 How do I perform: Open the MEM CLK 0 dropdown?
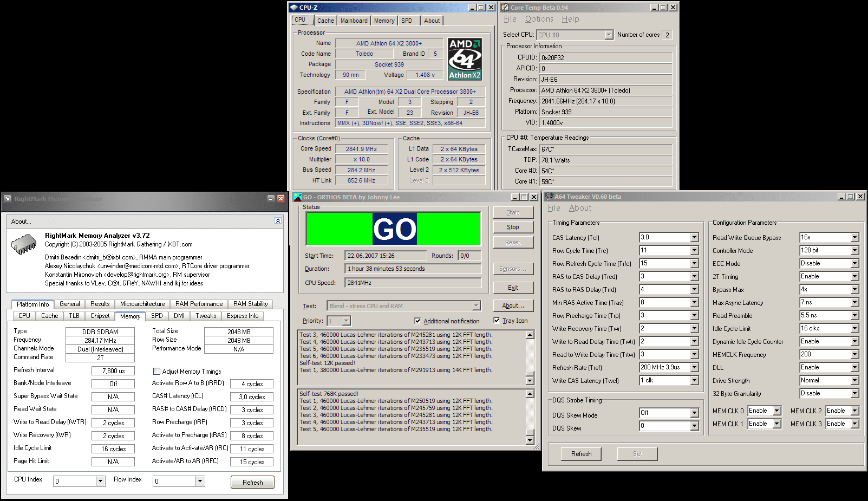(776, 411)
